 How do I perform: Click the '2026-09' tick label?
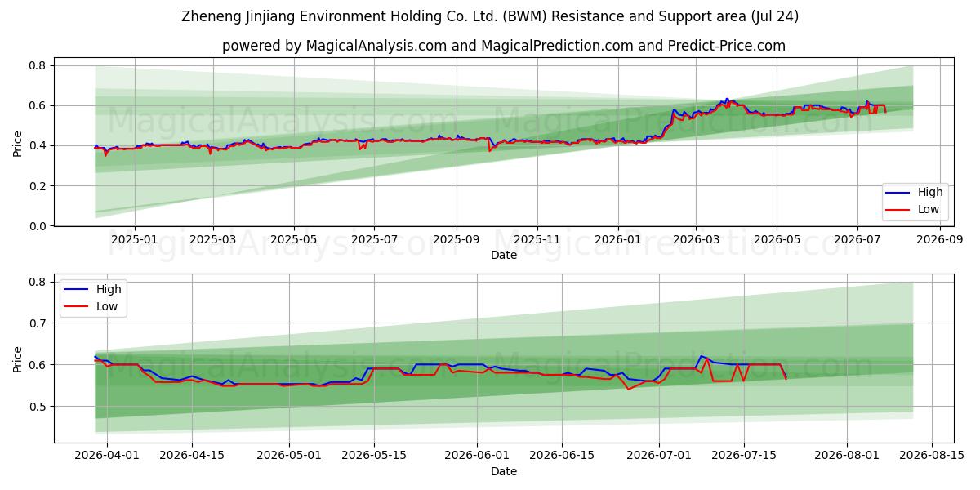(x=938, y=240)
